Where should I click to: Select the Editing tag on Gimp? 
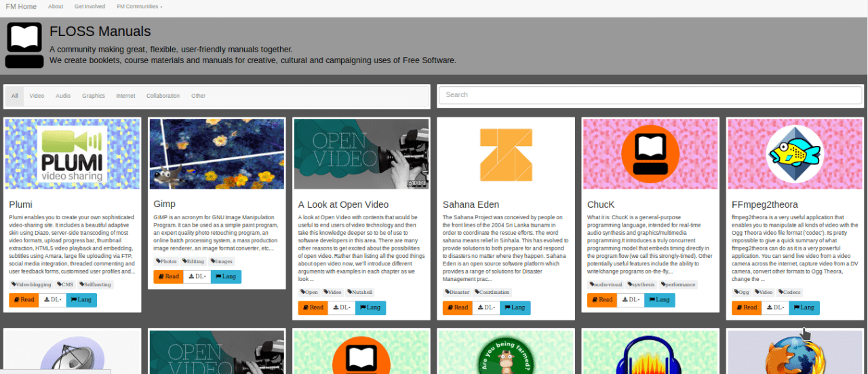[x=193, y=261]
